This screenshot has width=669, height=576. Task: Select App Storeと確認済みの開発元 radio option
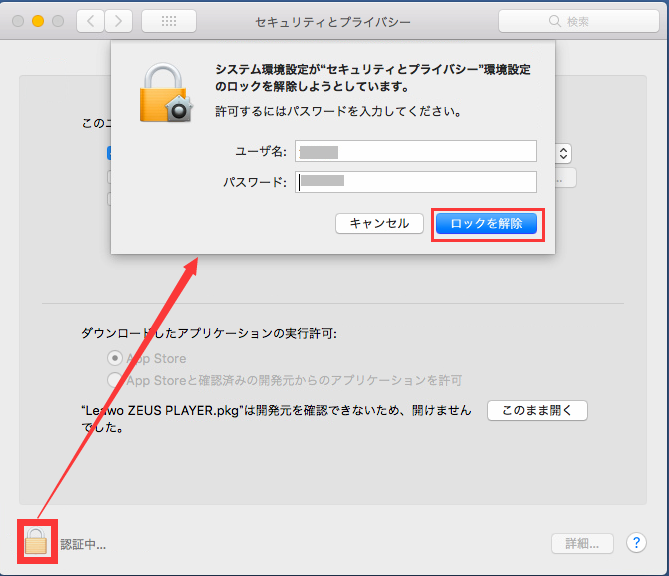point(114,380)
